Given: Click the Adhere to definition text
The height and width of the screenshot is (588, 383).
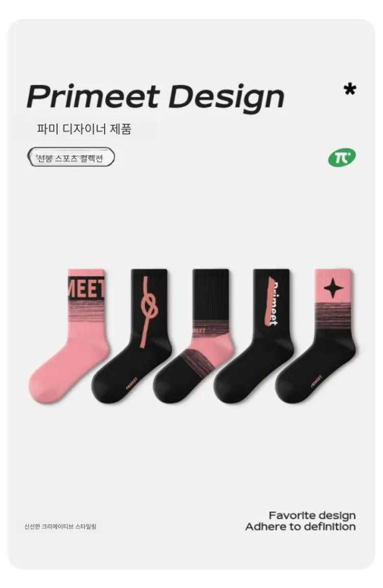Looking at the screenshot, I should pyautogui.click(x=301, y=527).
